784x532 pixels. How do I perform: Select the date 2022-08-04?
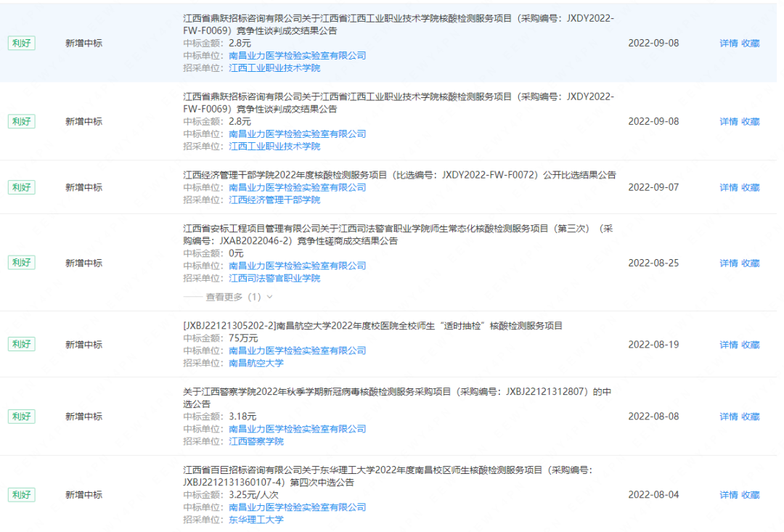pos(653,495)
